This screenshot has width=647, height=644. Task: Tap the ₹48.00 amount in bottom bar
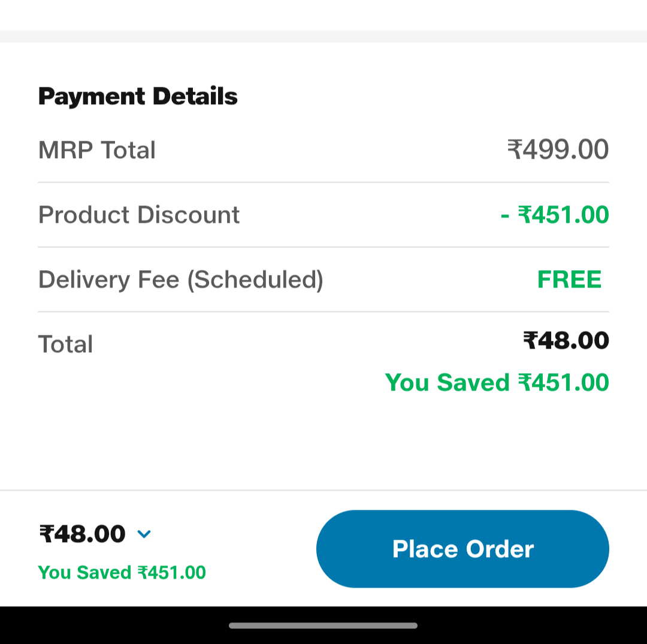click(x=83, y=534)
